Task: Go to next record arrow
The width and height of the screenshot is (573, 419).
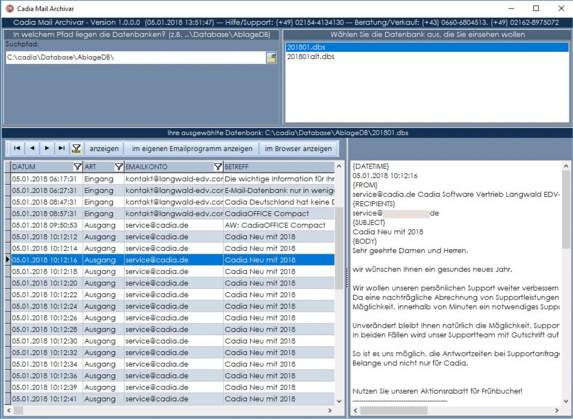Action: (47, 148)
